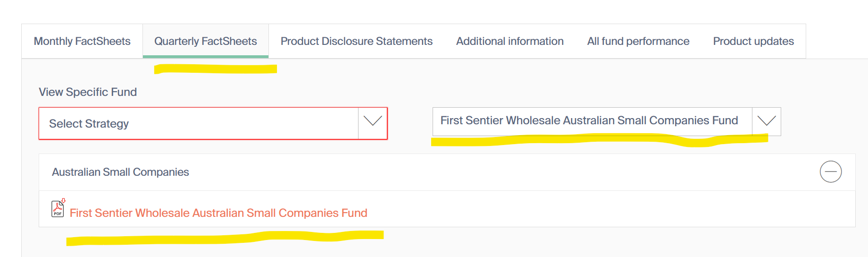Open the PDF file icon
Viewport: 868px width, 257px height.
(58, 208)
